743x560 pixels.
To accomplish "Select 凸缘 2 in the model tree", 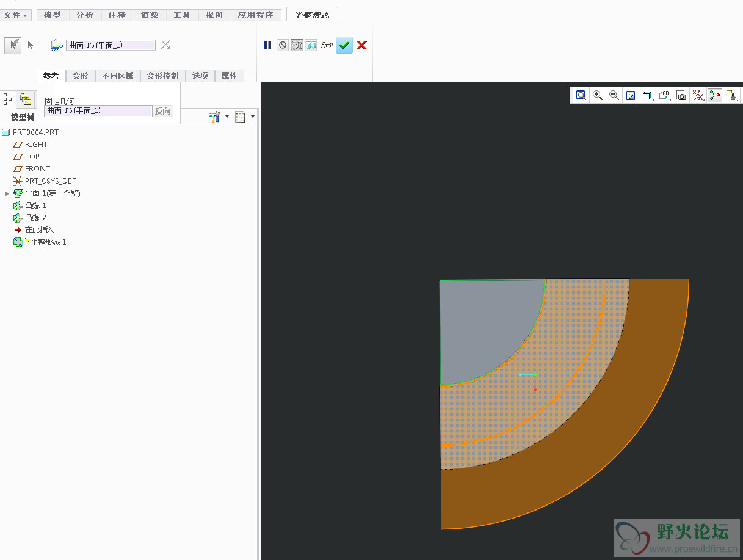I will (30, 217).
